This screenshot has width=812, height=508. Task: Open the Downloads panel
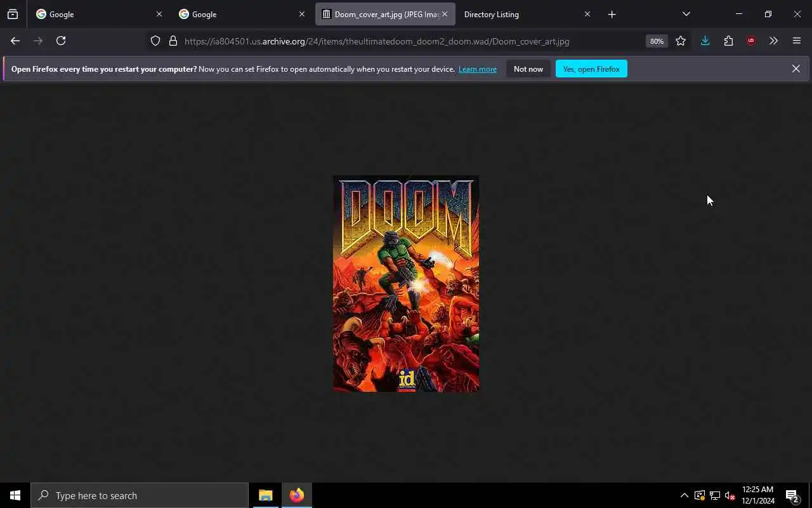click(705, 41)
